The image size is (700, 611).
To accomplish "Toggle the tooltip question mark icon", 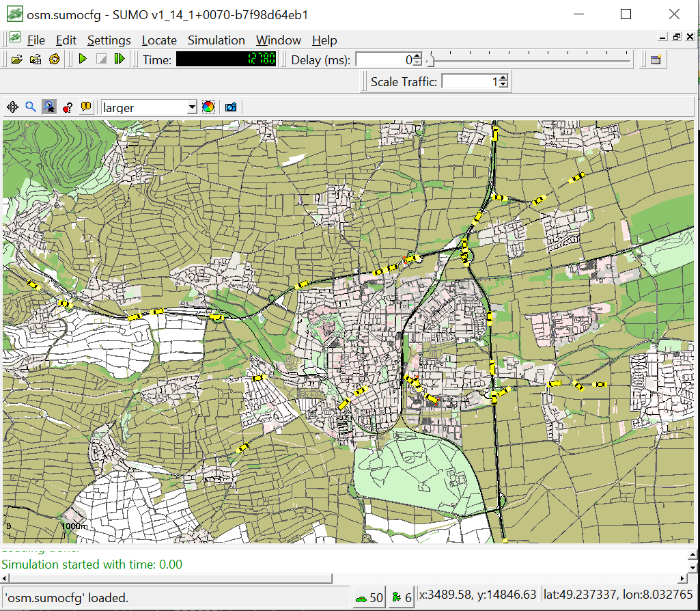I will (x=68, y=107).
